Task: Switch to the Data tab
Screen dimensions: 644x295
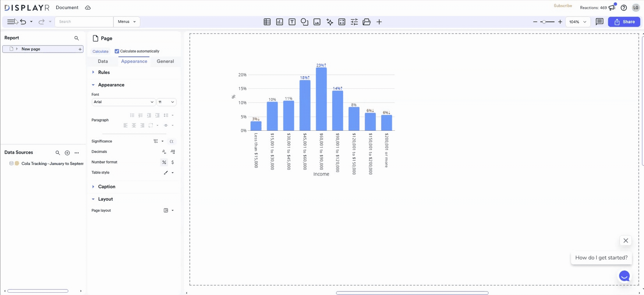Action: 103,61
